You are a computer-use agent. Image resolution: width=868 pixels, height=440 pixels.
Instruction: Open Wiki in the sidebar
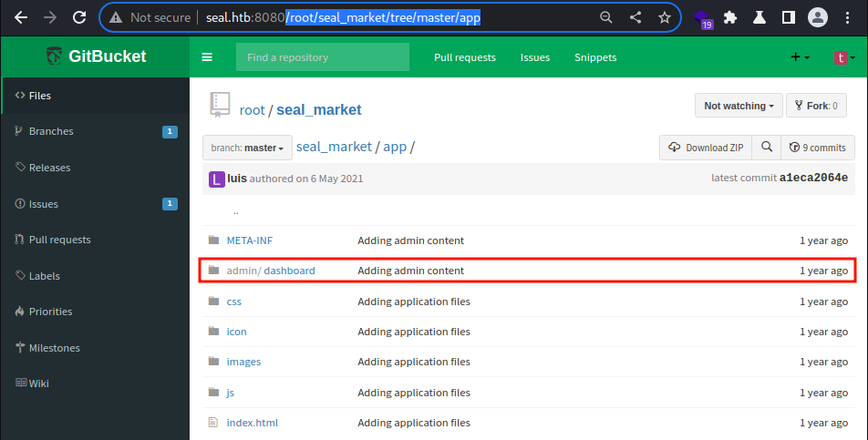95,384
